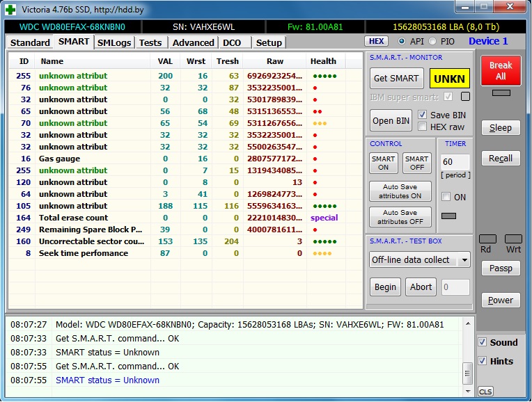This screenshot has width=532, height=402.
Task: Switch to the SMART tab
Action: (74, 42)
